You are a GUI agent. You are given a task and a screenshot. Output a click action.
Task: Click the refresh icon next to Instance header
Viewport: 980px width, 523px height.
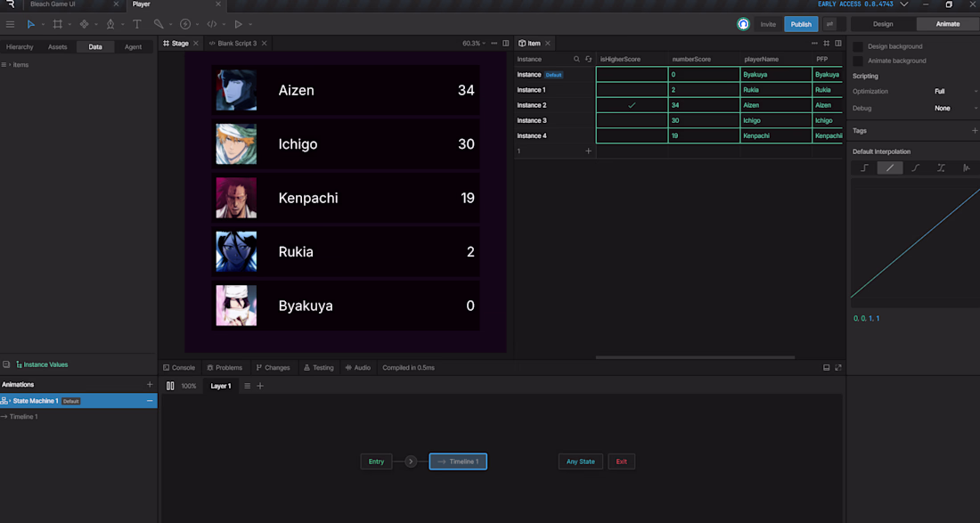(x=588, y=60)
